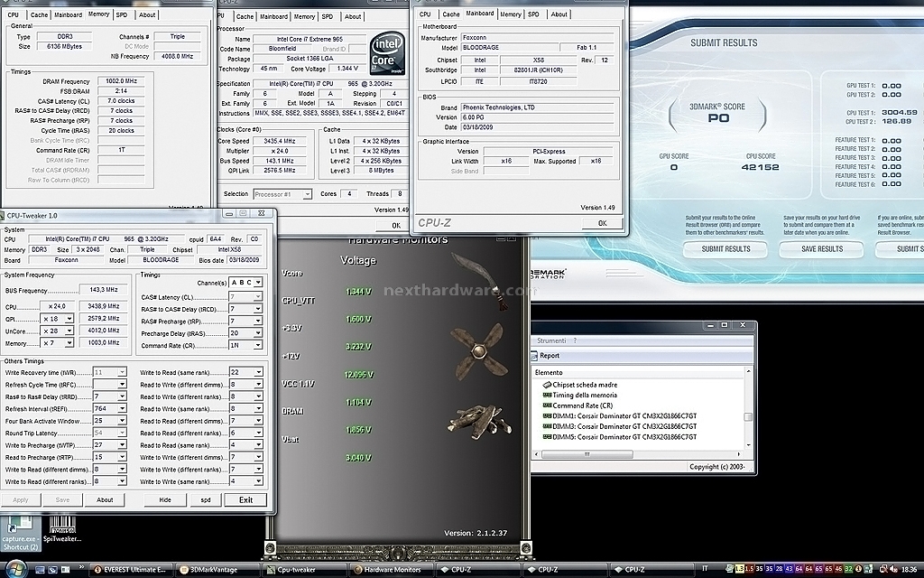924x578 pixels.
Task: Open Precharge Delay (tRAS) dropdown
Action: tap(257, 333)
